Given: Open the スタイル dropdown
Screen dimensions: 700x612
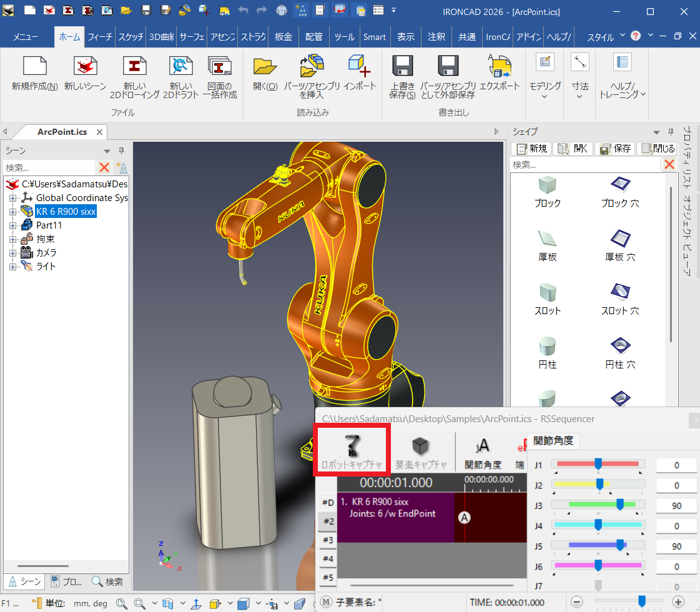Looking at the screenshot, I should tap(605, 37).
